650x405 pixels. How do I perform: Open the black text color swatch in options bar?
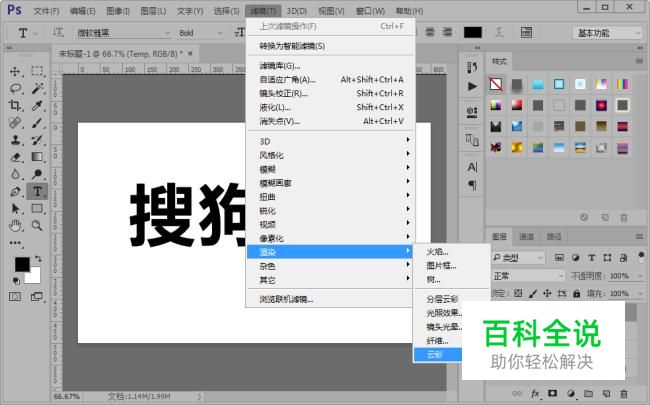point(473,32)
